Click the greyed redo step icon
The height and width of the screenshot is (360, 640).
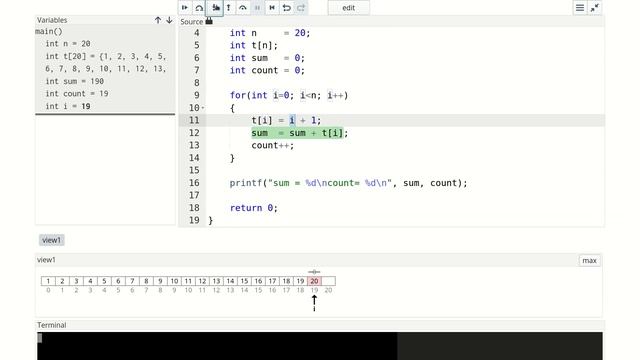[301, 8]
